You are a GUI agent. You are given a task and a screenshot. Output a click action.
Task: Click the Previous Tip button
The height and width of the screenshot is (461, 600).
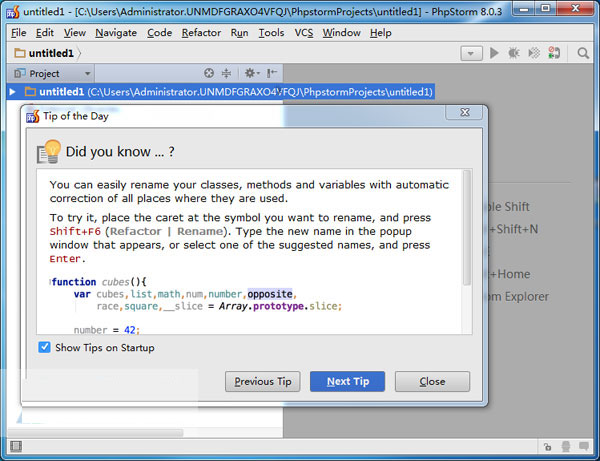[x=262, y=381]
